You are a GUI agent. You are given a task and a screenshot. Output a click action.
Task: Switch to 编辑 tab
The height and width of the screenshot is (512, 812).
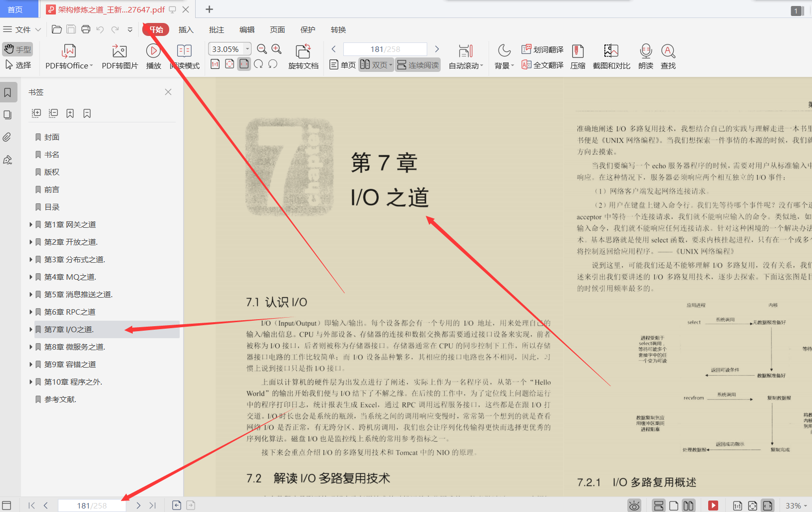coord(247,30)
